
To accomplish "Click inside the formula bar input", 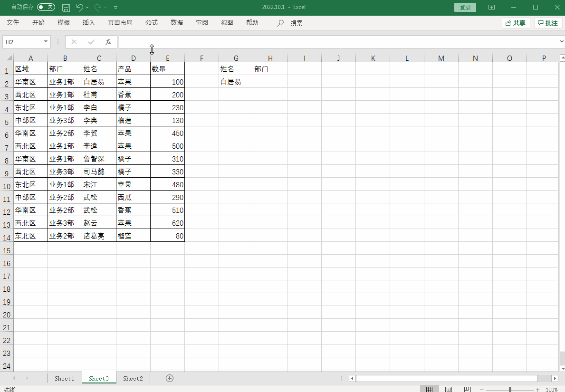I will [339, 42].
